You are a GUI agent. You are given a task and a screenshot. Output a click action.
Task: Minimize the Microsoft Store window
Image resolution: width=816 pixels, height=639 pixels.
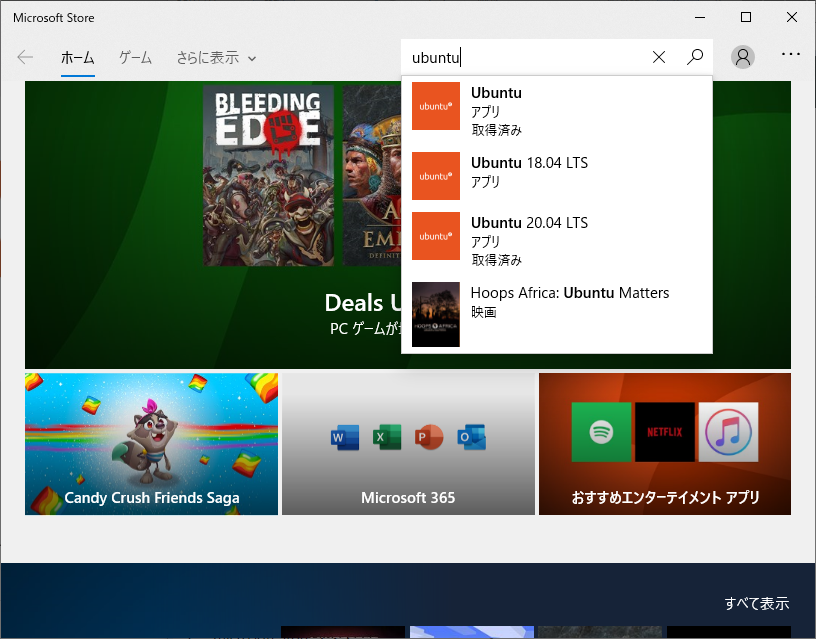tap(700, 18)
